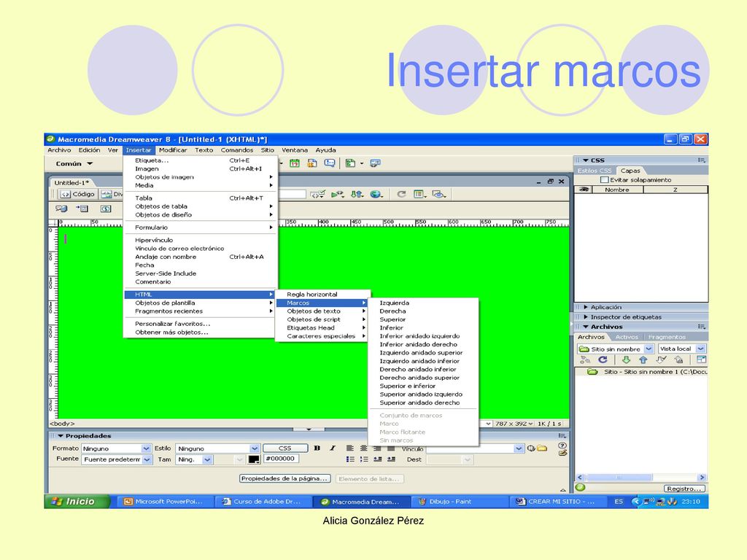
Task: Click the Refresh design view icon
Action: pos(402,194)
